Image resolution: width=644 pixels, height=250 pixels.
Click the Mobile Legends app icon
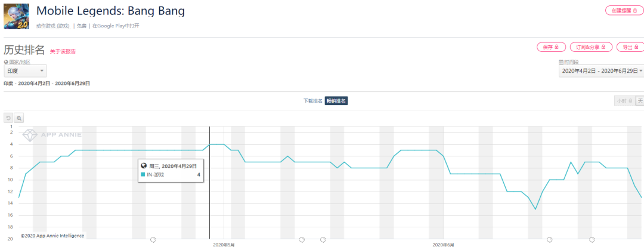pos(17,16)
